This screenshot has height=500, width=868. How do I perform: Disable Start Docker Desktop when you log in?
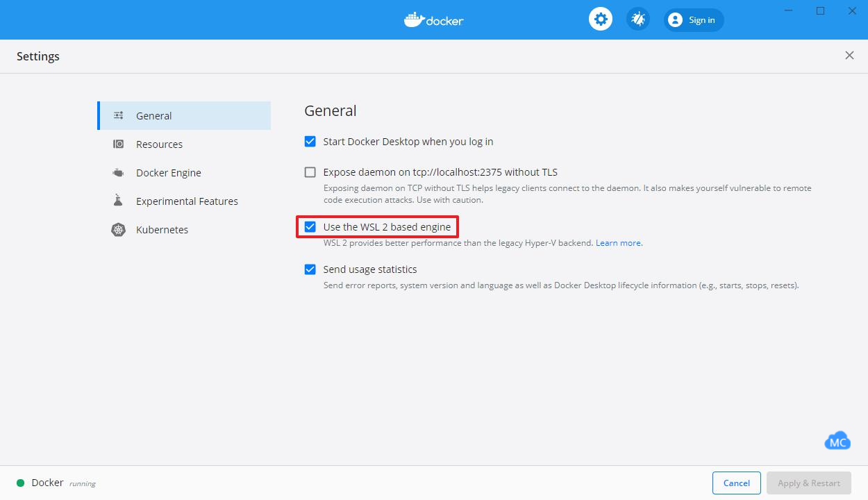tap(310, 142)
